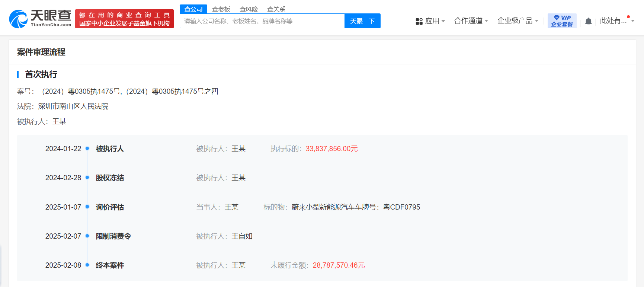Focus the company name search field

pos(262,21)
